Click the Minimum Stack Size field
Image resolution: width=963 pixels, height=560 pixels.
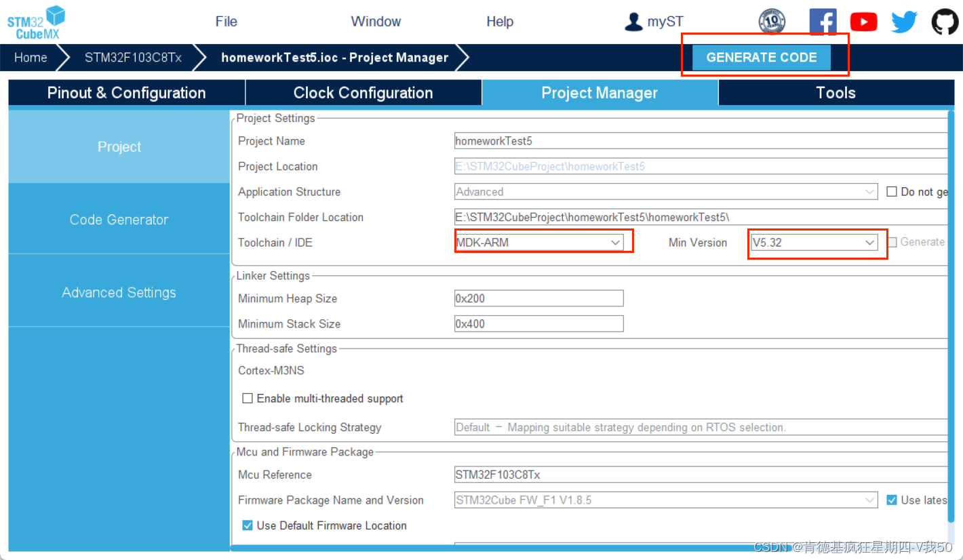pos(539,323)
